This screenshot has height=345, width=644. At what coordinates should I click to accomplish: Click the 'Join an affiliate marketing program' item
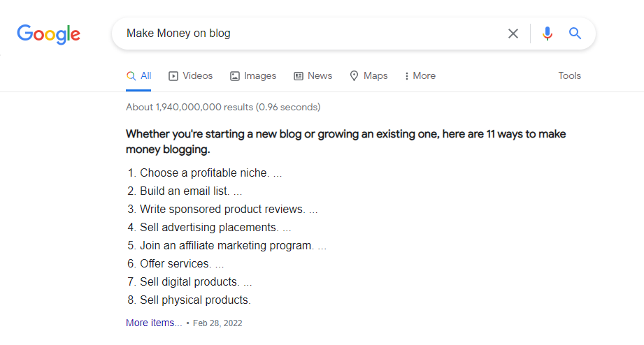pyautogui.click(x=227, y=246)
